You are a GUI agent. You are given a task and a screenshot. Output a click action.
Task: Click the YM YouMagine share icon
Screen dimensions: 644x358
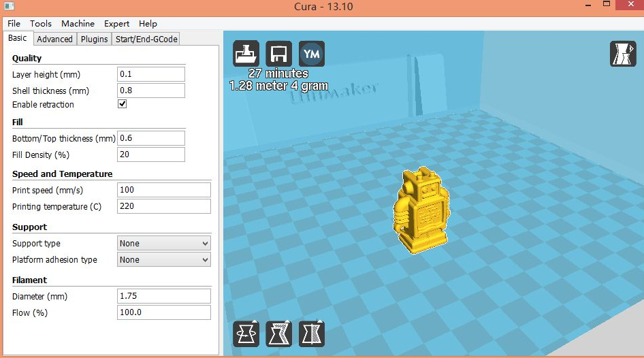[312, 54]
